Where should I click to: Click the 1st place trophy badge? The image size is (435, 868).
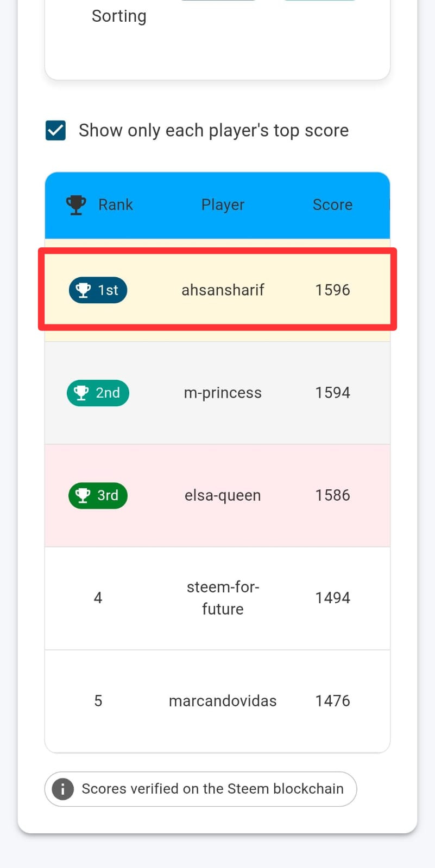pos(98,290)
